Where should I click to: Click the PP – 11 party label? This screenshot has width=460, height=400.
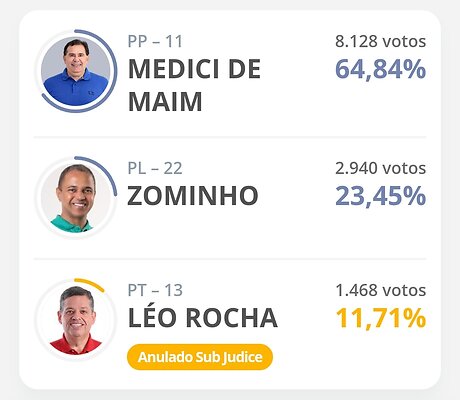pyautogui.click(x=155, y=42)
